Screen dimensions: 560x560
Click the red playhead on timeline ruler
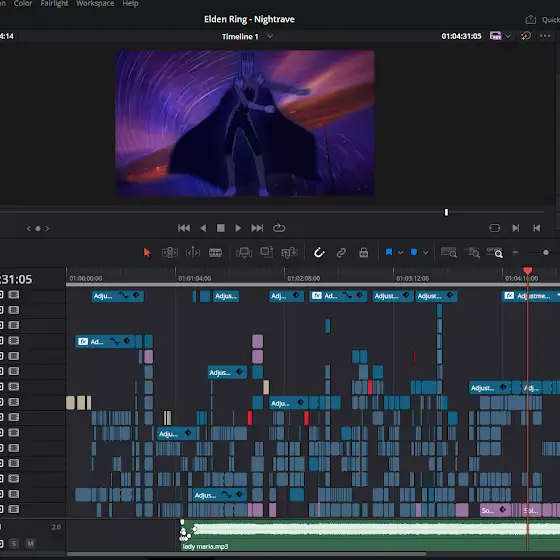pos(528,271)
